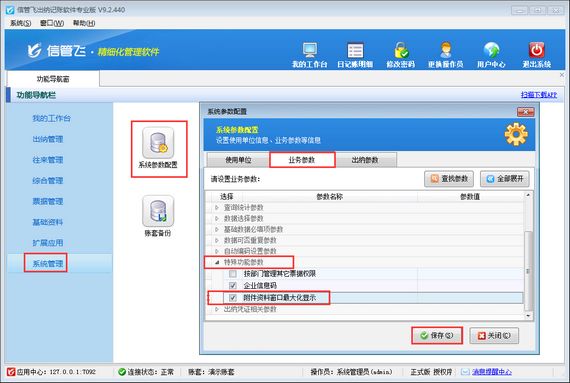
Task: Open the 用户中心 globe icon
Action: 491,50
